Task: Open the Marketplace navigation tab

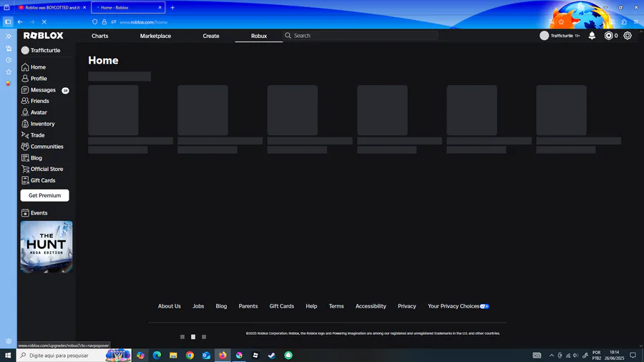Action: coord(155,36)
